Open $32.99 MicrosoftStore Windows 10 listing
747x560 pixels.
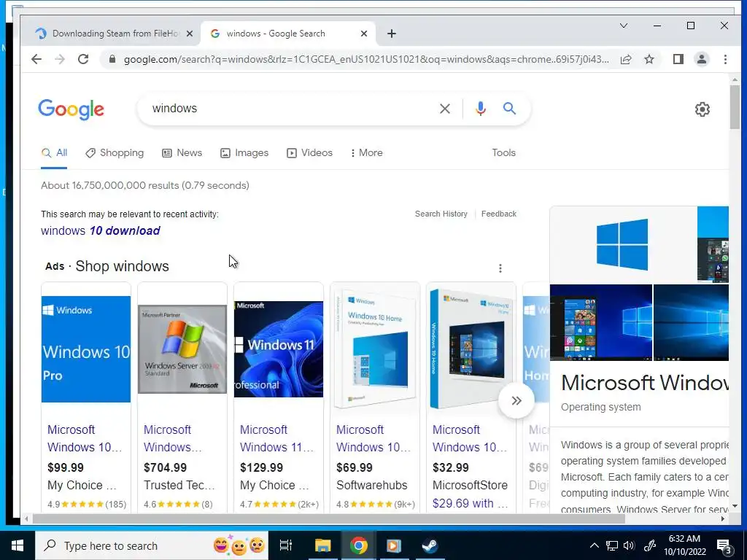coord(470,438)
